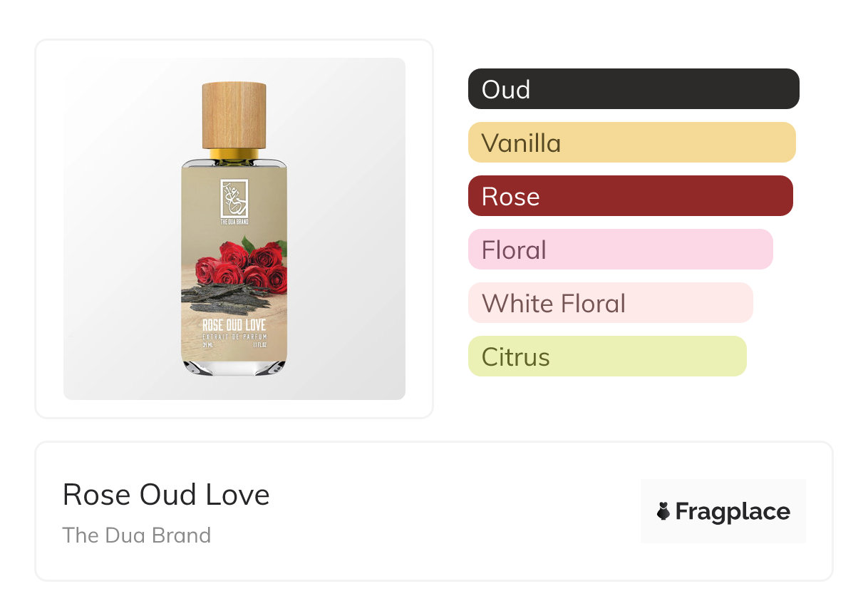
Task: Click "The Dua Brand" text on bottle
Action: [234, 222]
